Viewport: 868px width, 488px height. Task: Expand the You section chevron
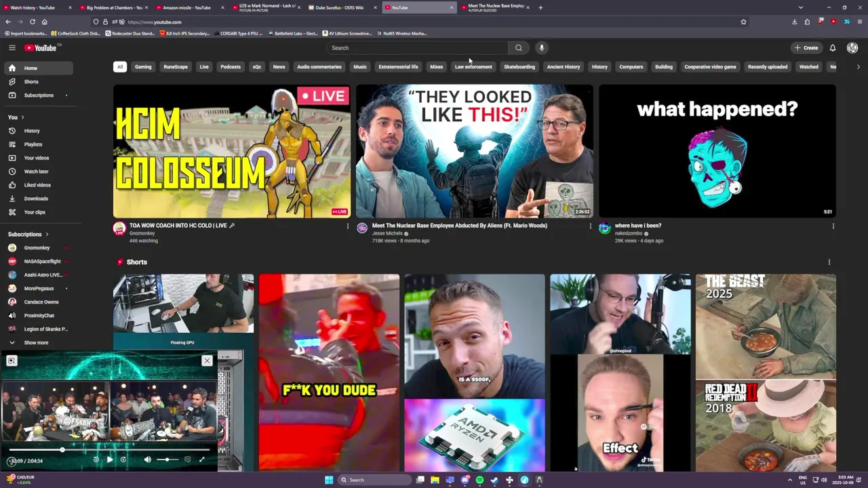pyautogui.click(x=22, y=117)
